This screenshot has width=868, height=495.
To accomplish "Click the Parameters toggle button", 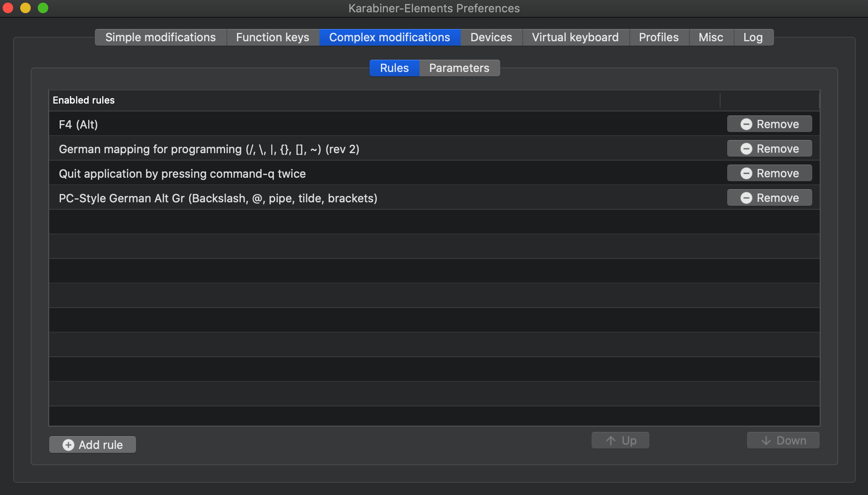I will pyautogui.click(x=459, y=68).
